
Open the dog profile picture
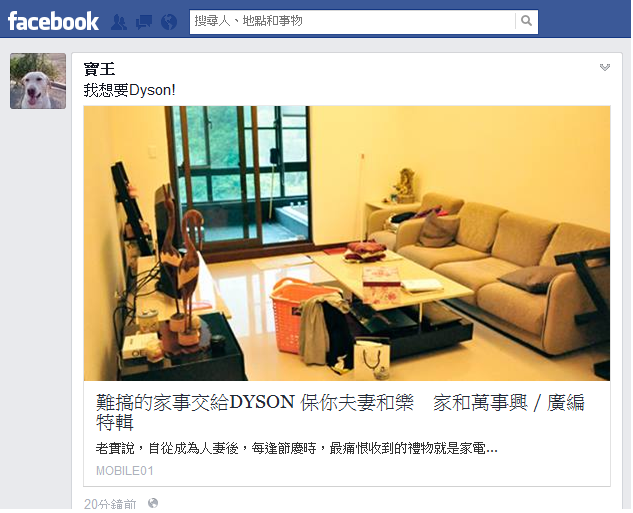(38, 81)
